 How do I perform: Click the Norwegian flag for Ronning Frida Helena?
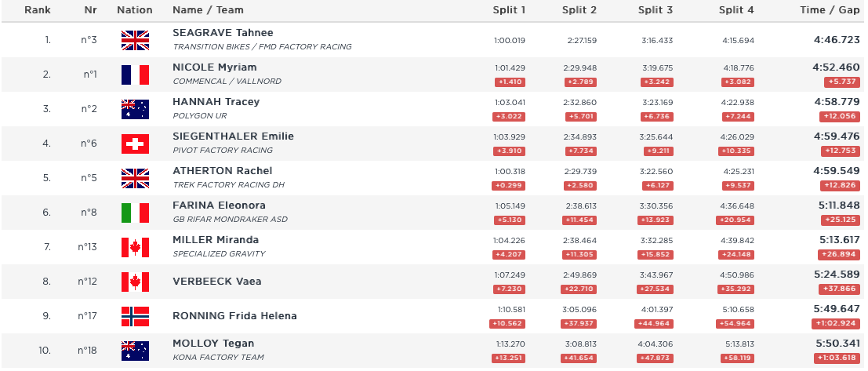click(x=135, y=316)
